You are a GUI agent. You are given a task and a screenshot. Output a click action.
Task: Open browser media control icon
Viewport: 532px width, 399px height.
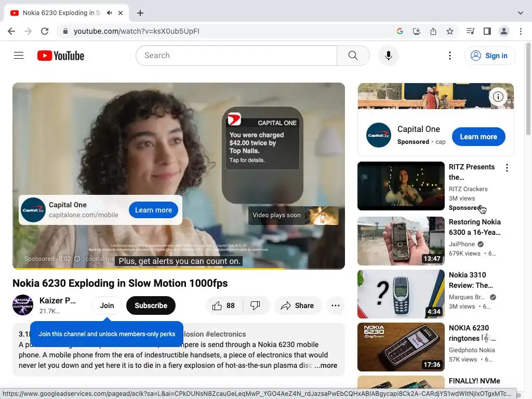(470, 31)
